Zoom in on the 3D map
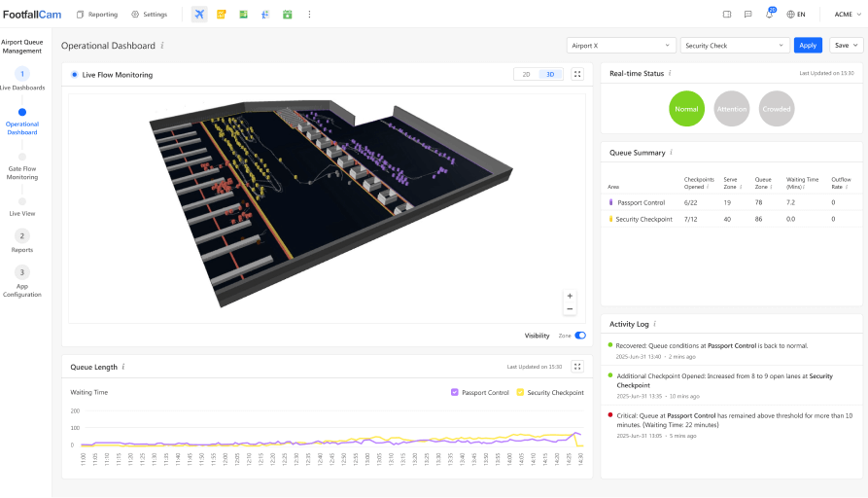This screenshot has width=868, height=498. coord(570,296)
